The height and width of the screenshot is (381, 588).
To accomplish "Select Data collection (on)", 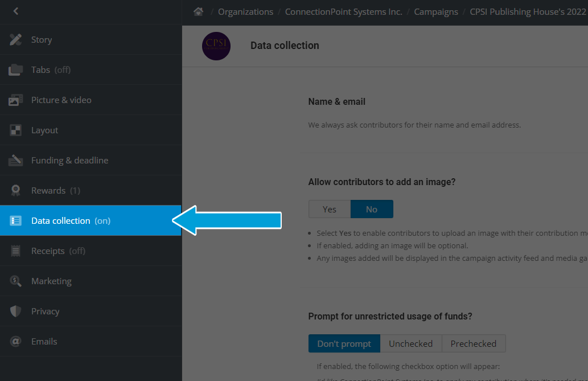I will (91, 221).
